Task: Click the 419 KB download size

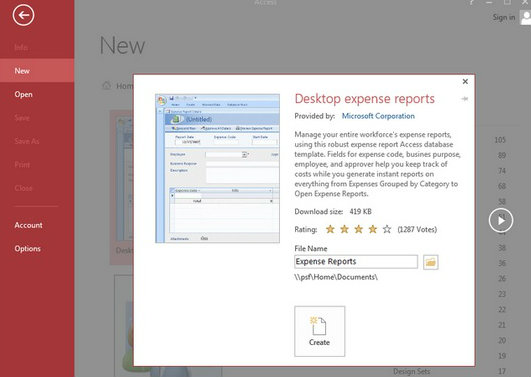Action: pos(360,212)
